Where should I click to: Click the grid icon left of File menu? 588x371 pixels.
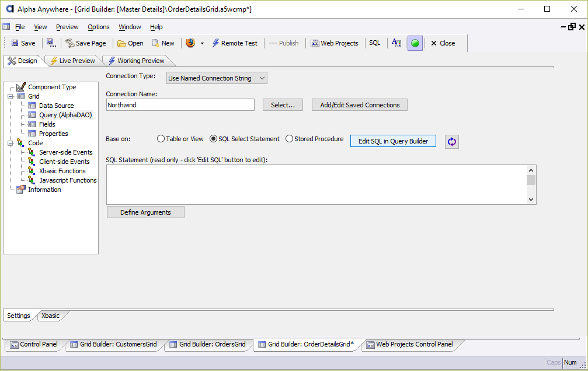tap(6, 27)
